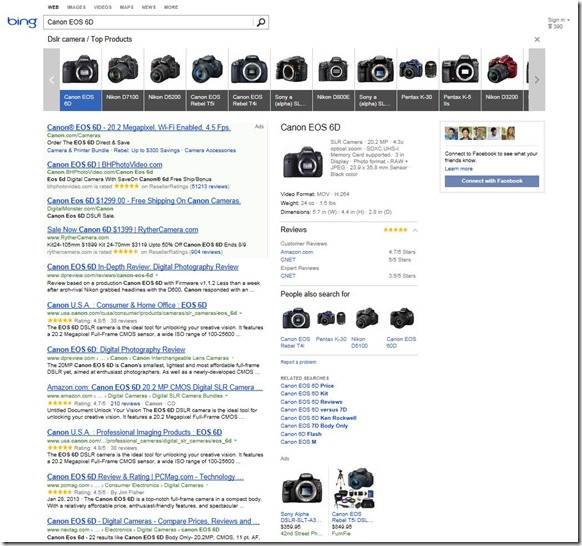Open 51213 reviews link for bhphotovideo

click(x=210, y=186)
